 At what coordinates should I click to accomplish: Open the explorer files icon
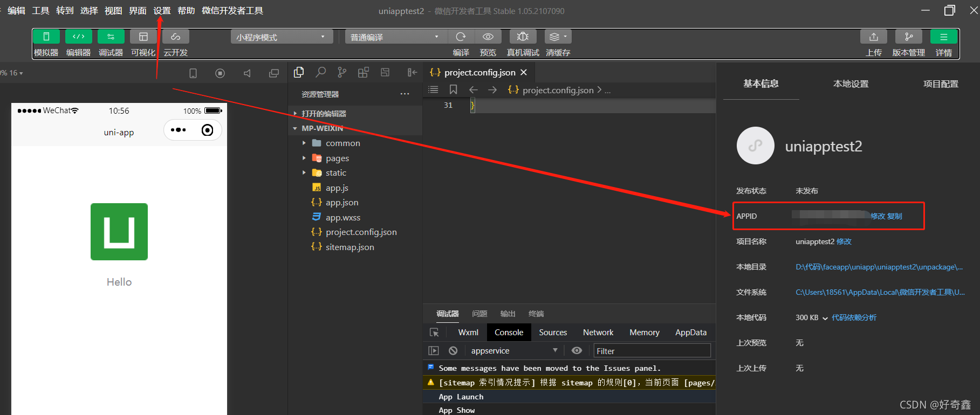299,72
